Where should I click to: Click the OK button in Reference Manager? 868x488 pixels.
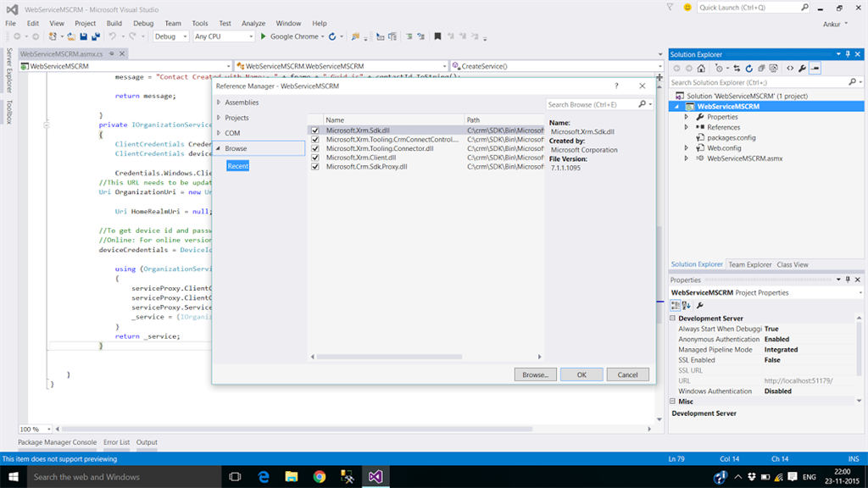tap(581, 374)
